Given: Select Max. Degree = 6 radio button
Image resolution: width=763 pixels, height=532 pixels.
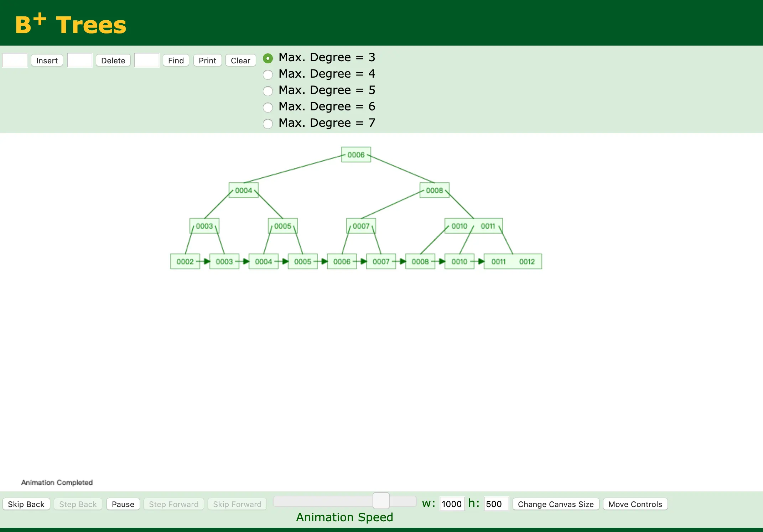Looking at the screenshot, I should point(268,107).
